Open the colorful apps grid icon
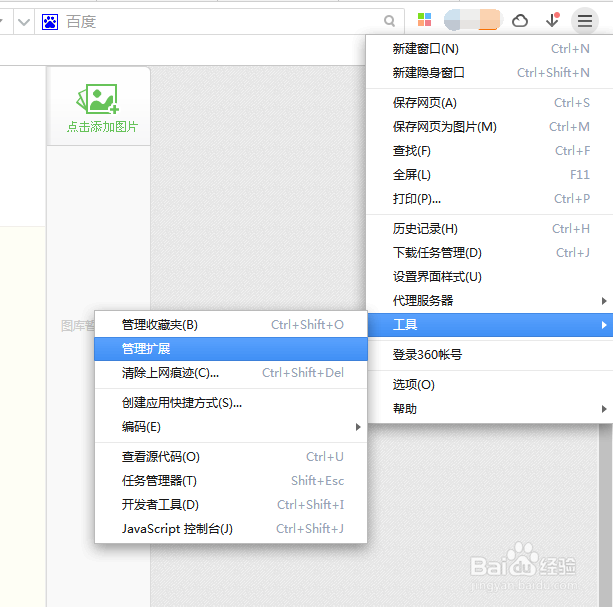Screen dimensions: 613x607 424,20
